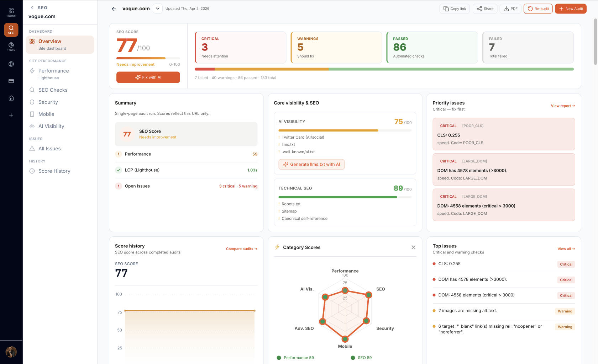Image resolution: width=598 pixels, height=364 pixels.
Task: Close the Category Scores panel
Action: point(413,247)
